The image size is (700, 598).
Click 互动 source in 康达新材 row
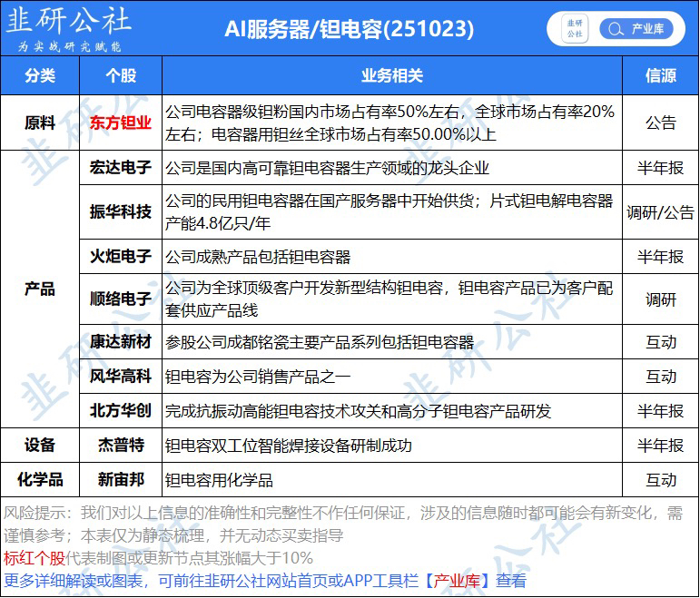(x=661, y=342)
